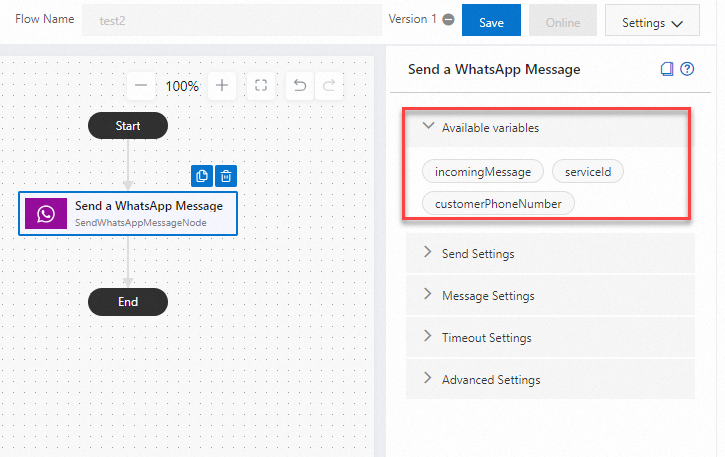Screen dimensions: 725x457
Task: Open the documentation book icon
Action: pyautogui.click(x=667, y=69)
